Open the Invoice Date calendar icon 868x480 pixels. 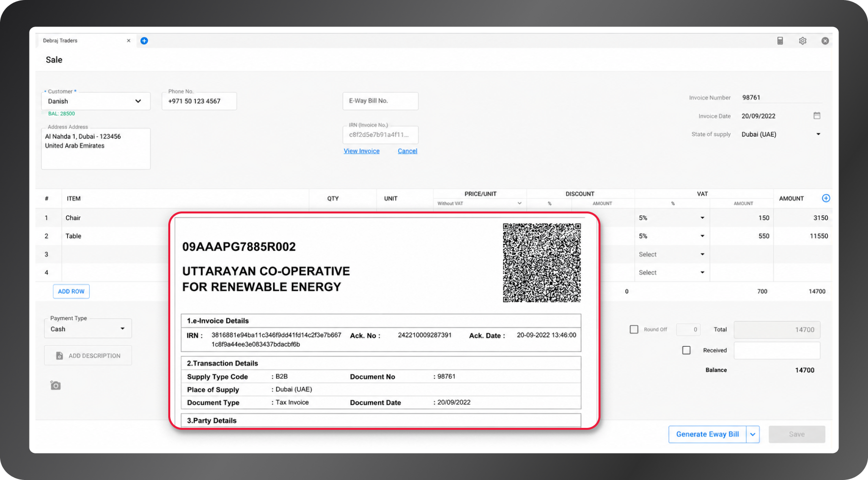pyautogui.click(x=817, y=116)
